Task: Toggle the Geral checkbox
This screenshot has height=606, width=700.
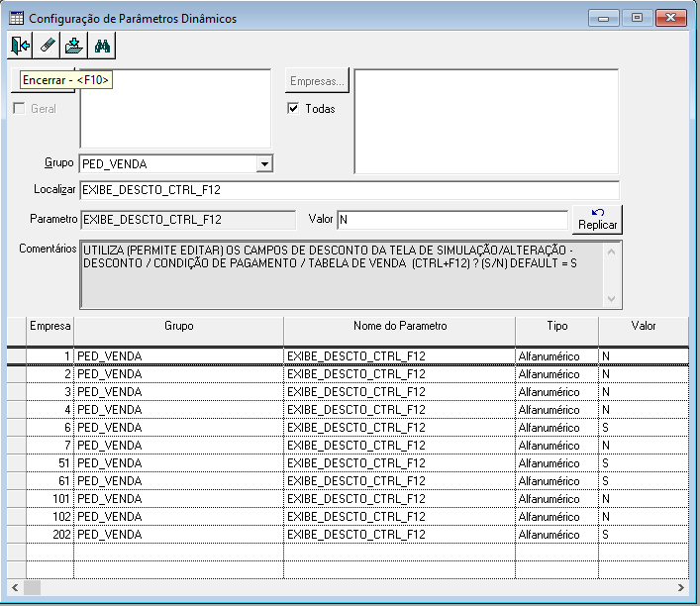Action: [x=19, y=109]
